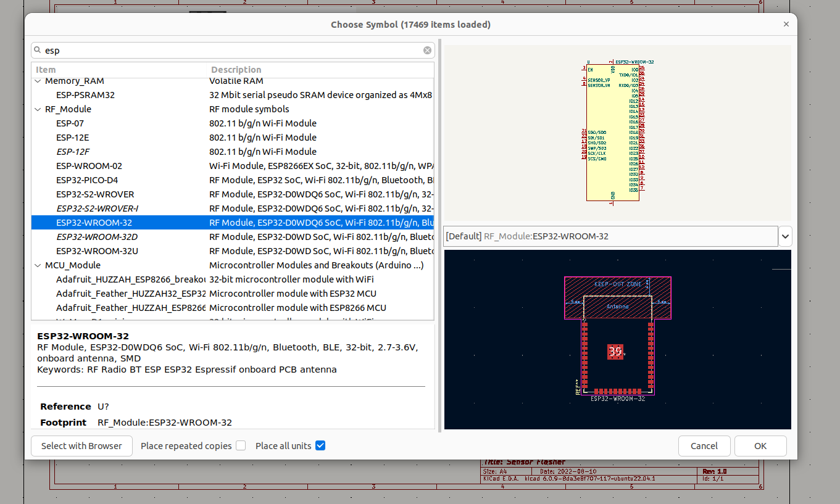Click the Item column header
The image size is (840, 504).
[x=46, y=70]
